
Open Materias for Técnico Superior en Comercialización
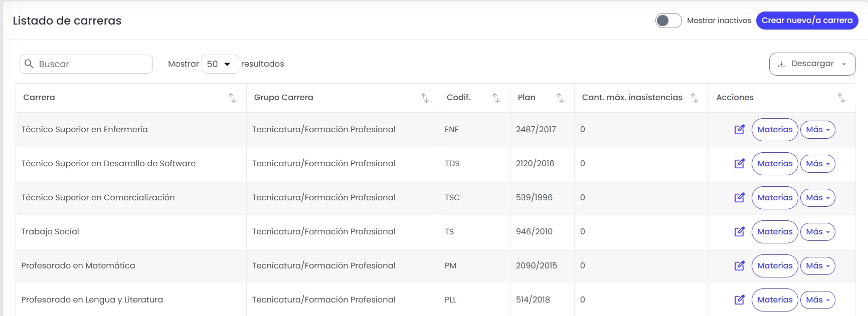[775, 198]
